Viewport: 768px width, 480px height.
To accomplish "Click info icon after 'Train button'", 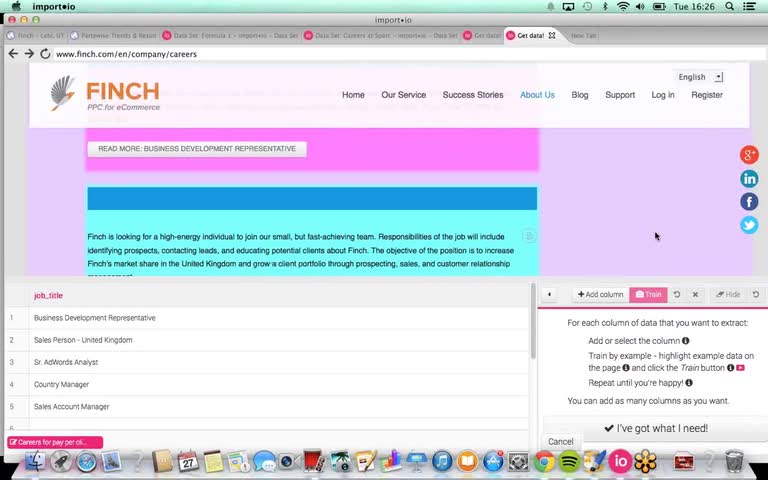I will point(730,367).
